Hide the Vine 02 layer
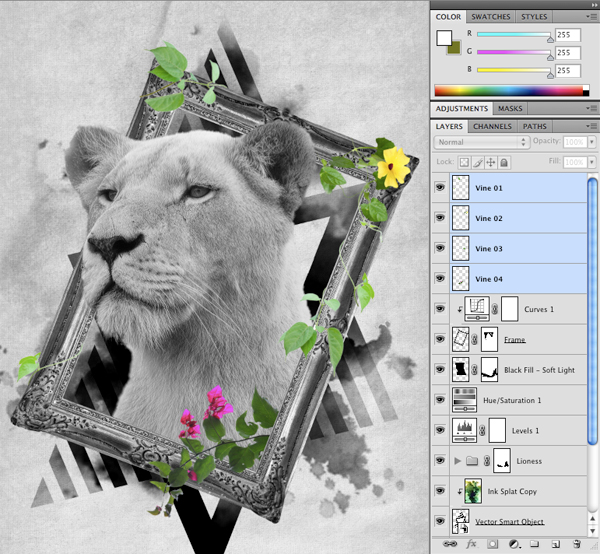 (x=440, y=217)
